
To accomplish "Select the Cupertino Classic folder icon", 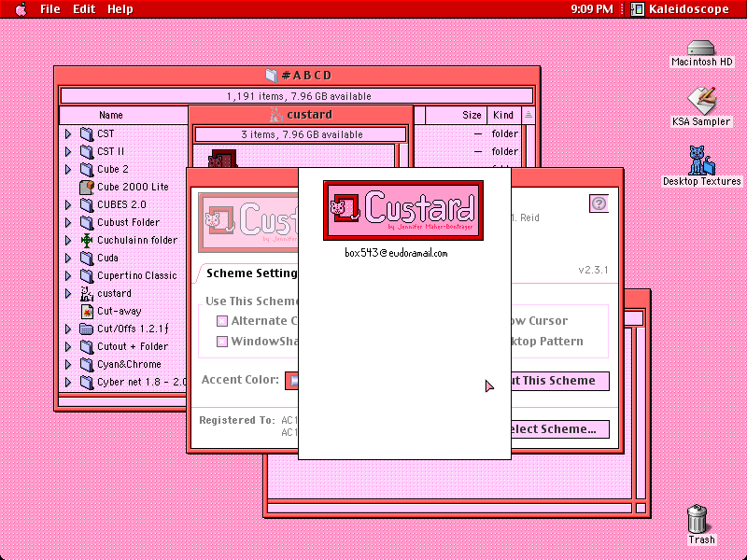I will tap(87, 275).
